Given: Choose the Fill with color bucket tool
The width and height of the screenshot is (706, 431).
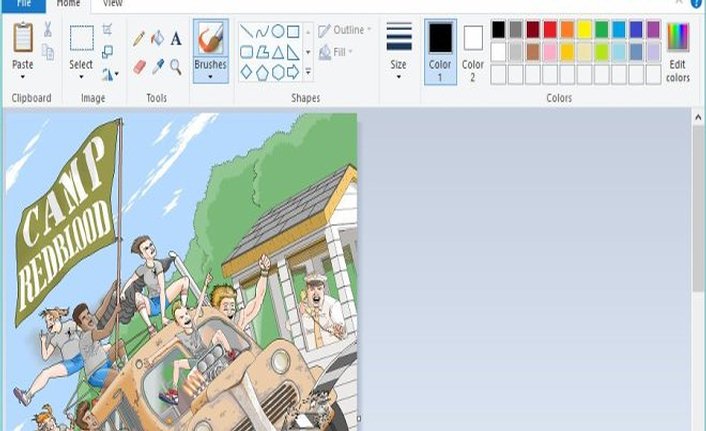Looking at the screenshot, I should (157, 39).
